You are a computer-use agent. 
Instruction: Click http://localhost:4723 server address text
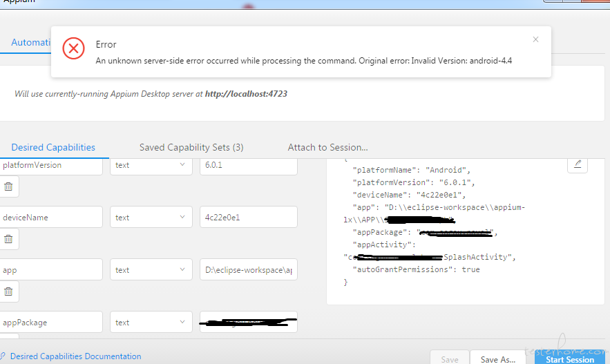pyautogui.click(x=246, y=94)
